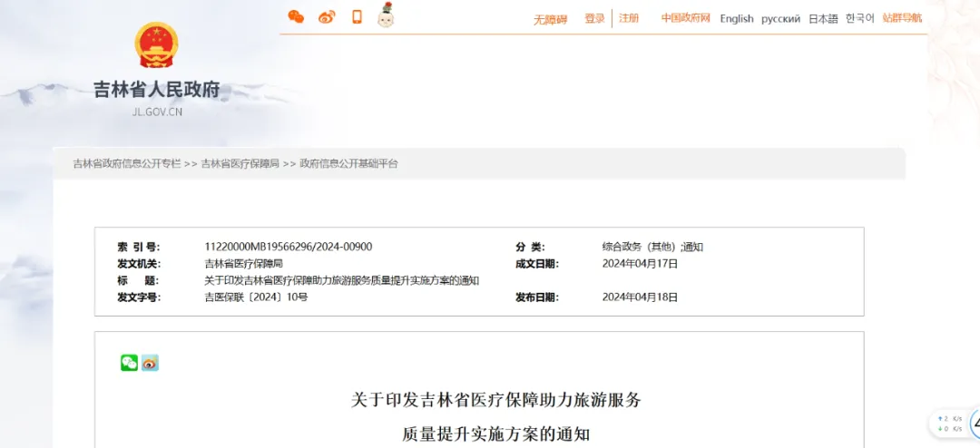This screenshot has width=980, height=448.
Task: Select index number 11220000MB19566296/2024-00900
Action: click(289, 247)
